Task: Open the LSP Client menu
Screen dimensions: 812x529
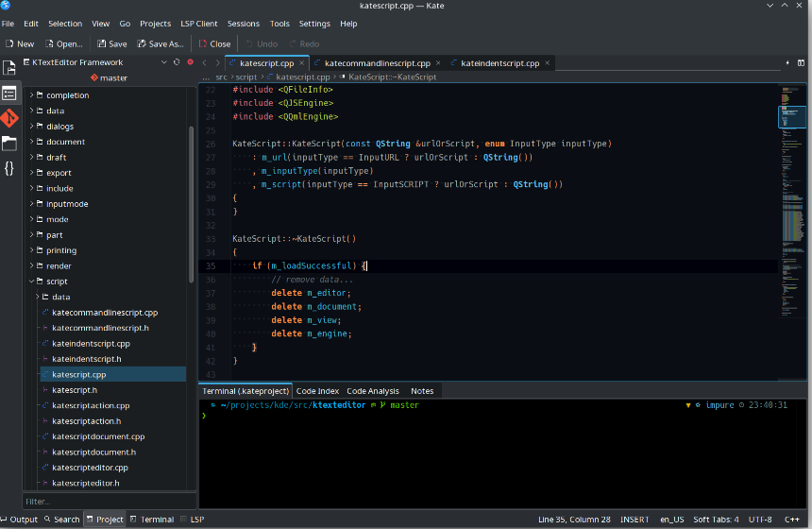Action: click(199, 24)
